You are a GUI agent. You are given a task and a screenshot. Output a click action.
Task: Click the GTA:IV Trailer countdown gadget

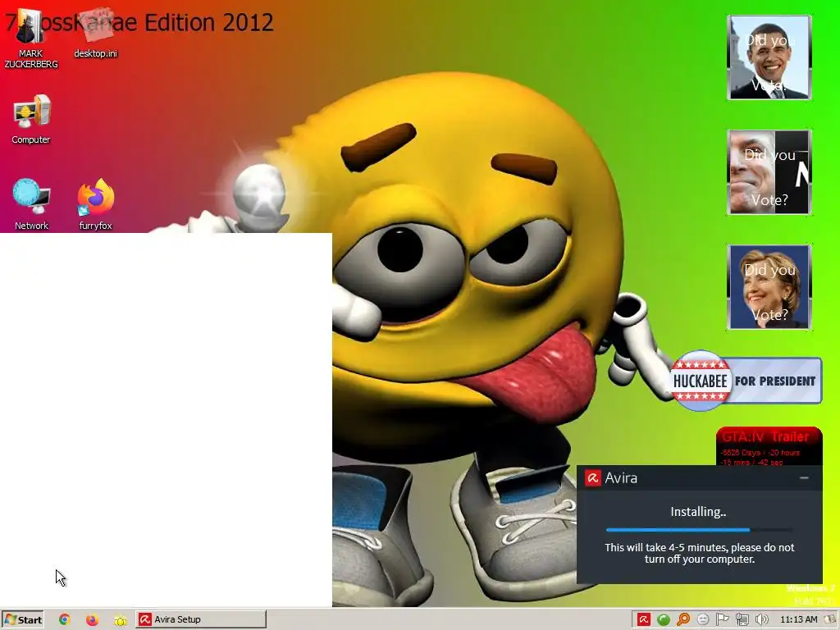(769, 445)
